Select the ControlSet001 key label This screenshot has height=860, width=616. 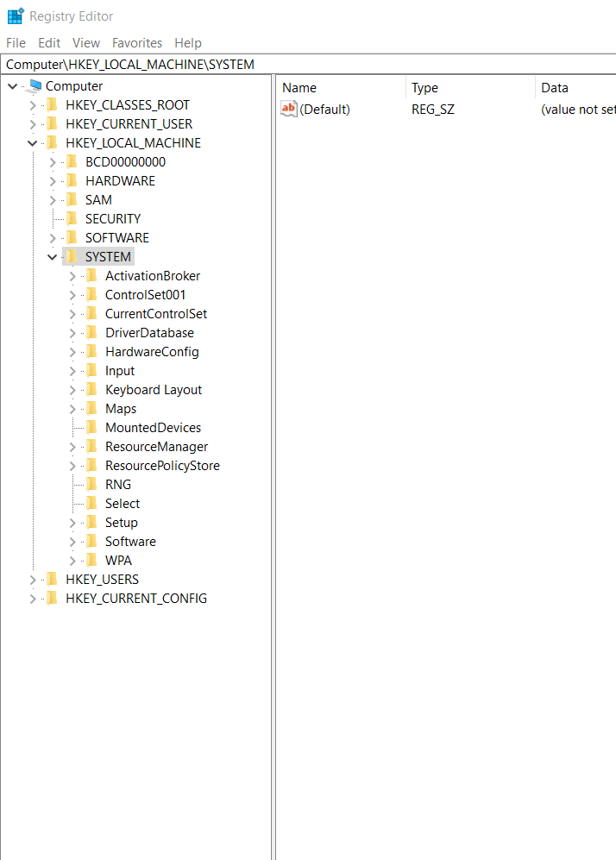point(145,295)
